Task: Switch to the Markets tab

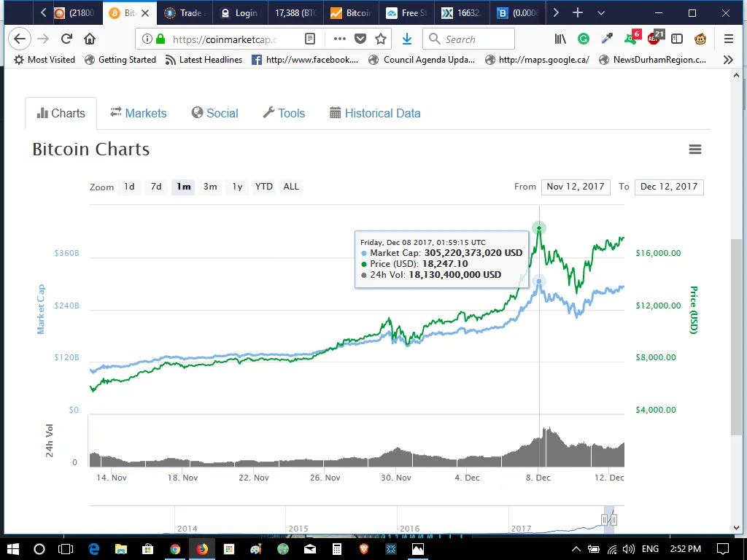Action: pos(138,113)
